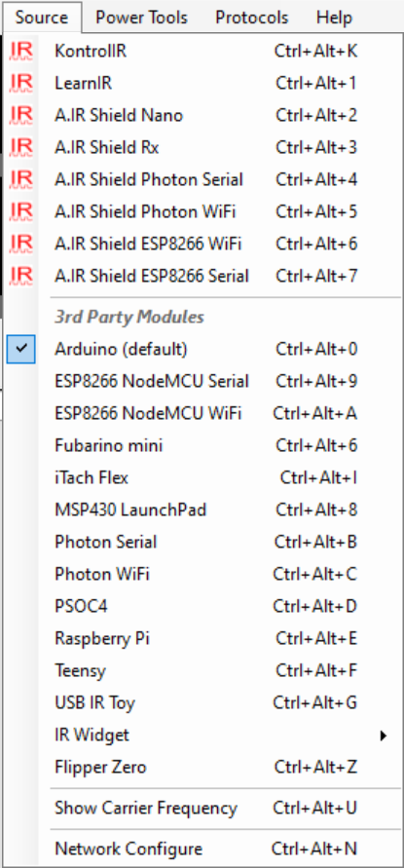Click the IR icon beside A.IR Shield Rx

(21, 147)
